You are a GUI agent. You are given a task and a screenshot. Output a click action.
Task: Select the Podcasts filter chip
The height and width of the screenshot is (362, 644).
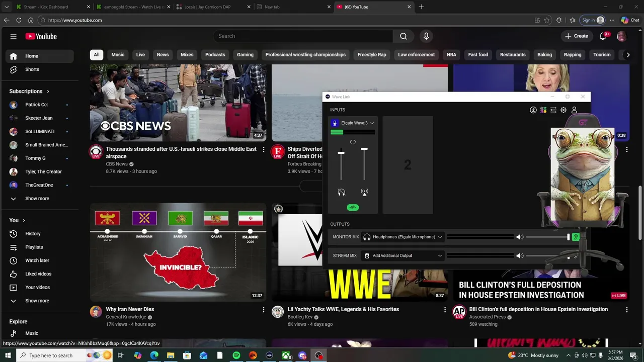click(215, 55)
